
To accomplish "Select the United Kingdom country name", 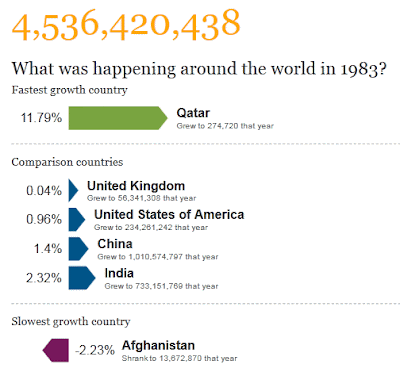I will tap(136, 186).
